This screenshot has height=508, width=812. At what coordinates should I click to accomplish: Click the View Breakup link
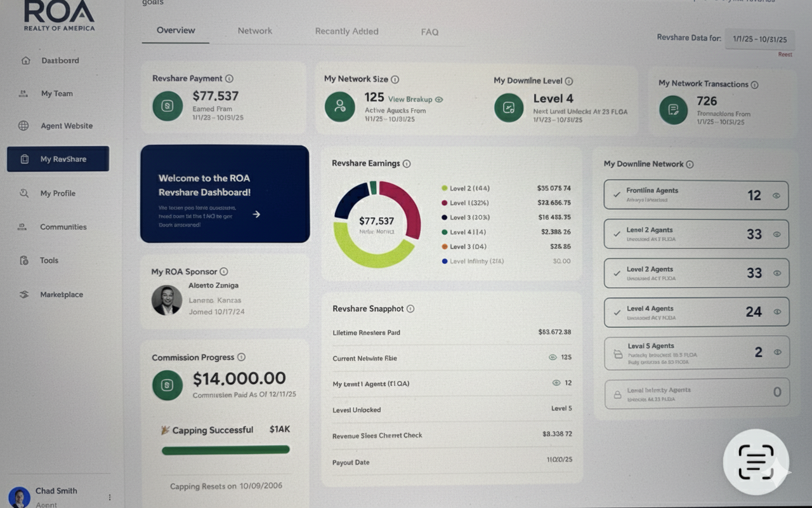coord(410,100)
